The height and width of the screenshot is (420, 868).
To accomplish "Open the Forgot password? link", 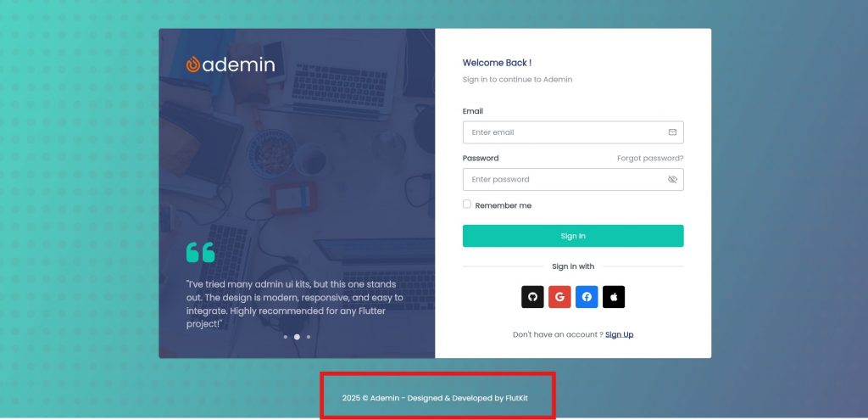I will point(650,159).
